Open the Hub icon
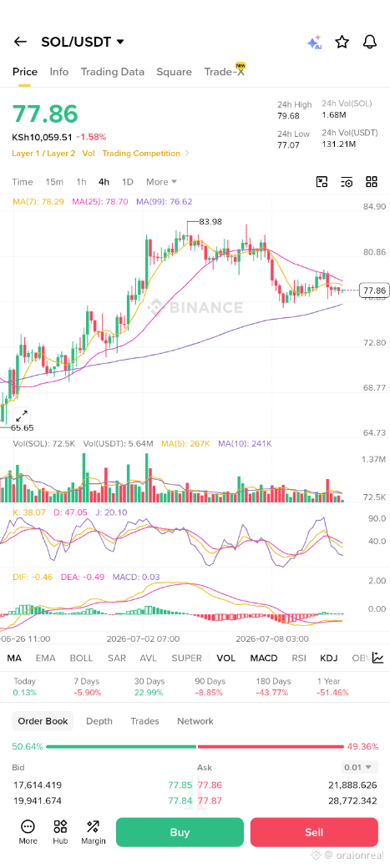Viewport: 390px width, 868px height. pyautogui.click(x=60, y=832)
